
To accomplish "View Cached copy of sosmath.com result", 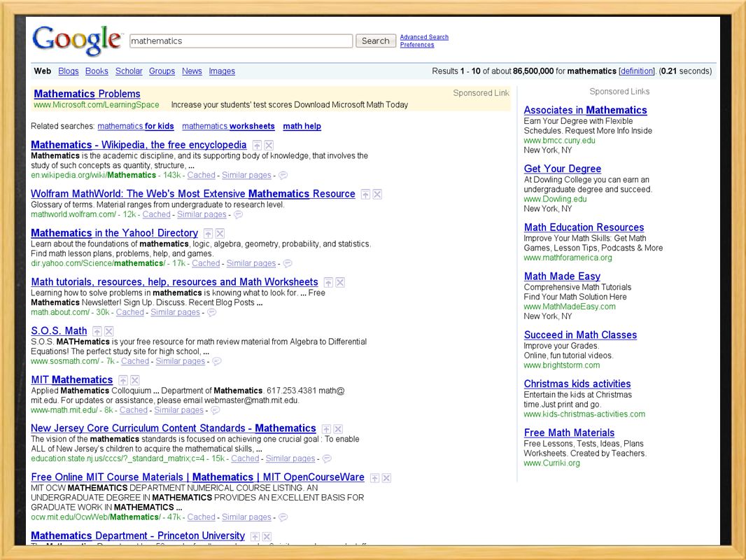I will pos(135,361).
